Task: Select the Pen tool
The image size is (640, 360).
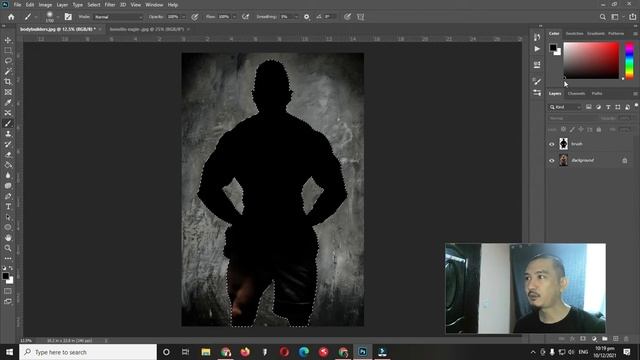Action: point(8,196)
